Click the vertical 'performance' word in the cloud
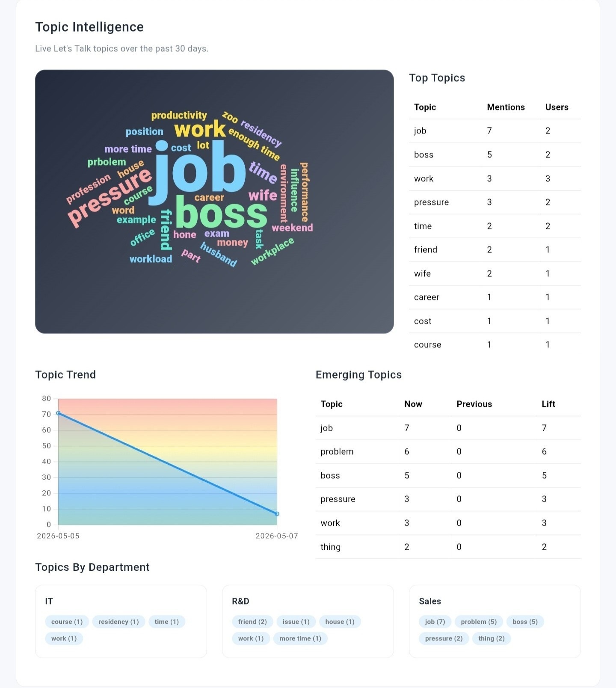This screenshot has width=616, height=688. click(304, 192)
